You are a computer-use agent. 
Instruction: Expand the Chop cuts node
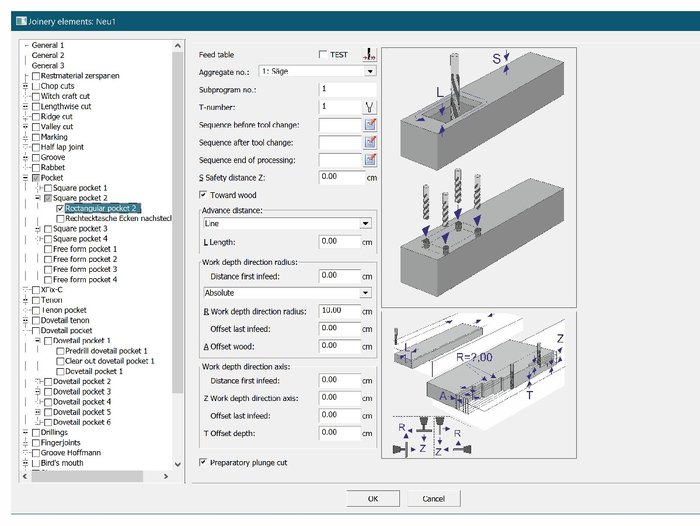[25, 86]
